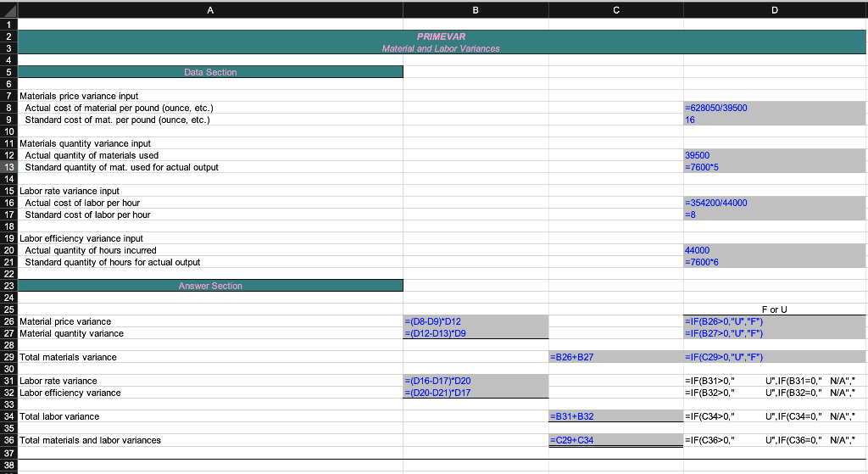Select the formula =(D12-D13)*D9 cell
The width and height of the screenshot is (868, 474).
(x=476, y=333)
